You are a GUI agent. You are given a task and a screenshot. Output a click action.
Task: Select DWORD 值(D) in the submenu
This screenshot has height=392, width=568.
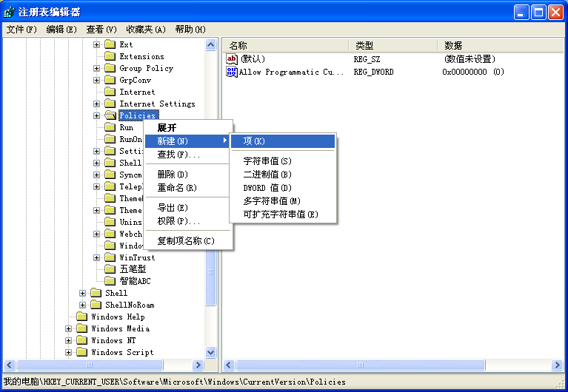click(x=283, y=188)
